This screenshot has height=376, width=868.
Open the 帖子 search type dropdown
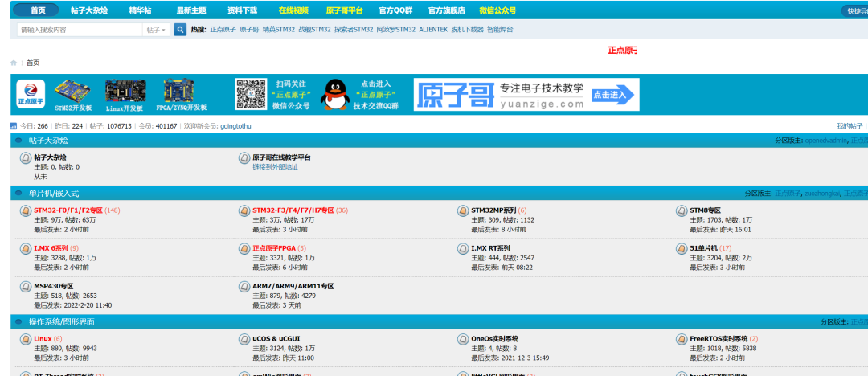(x=157, y=30)
